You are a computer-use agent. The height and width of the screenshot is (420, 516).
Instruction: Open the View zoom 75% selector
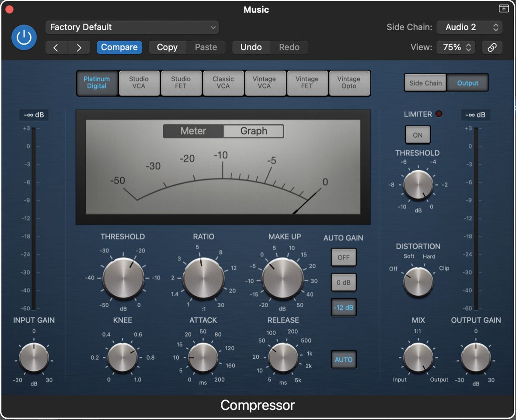[x=455, y=47]
